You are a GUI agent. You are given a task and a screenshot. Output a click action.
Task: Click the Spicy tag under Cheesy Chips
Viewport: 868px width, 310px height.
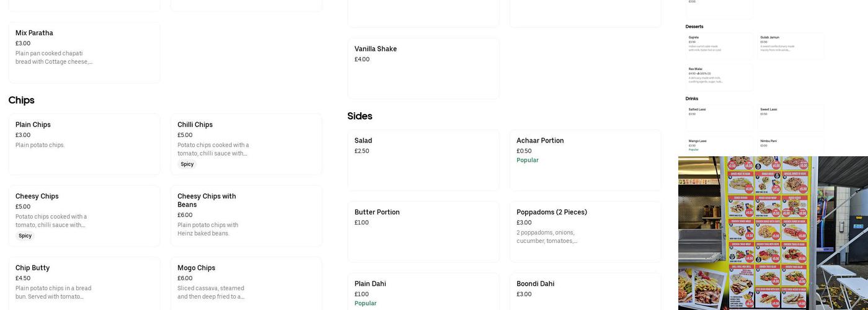click(25, 236)
